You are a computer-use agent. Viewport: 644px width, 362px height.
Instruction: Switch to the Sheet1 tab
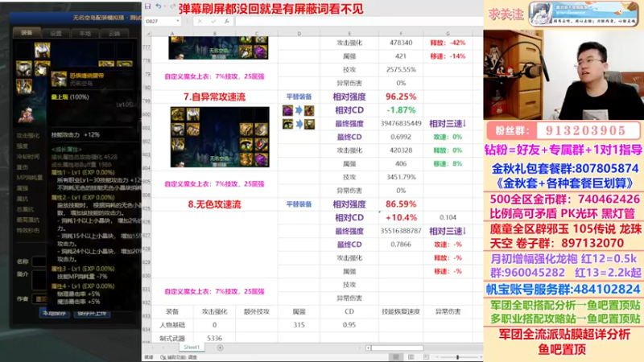192,348
